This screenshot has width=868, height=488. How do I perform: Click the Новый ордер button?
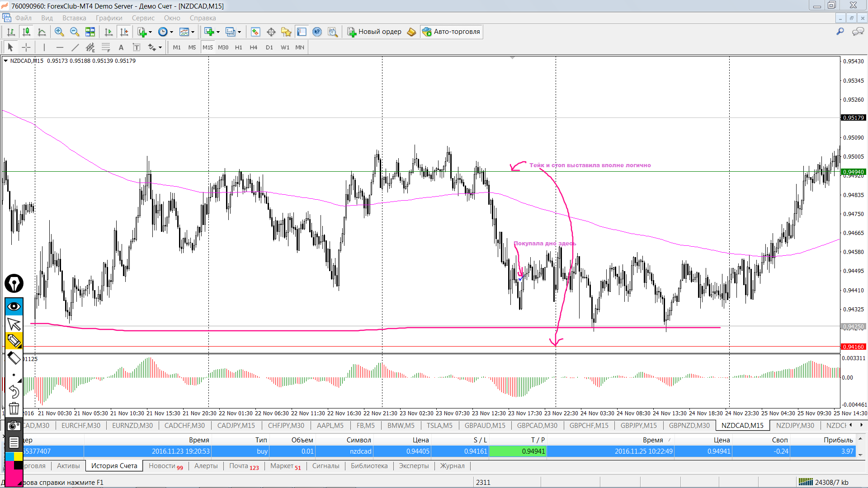[374, 32]
